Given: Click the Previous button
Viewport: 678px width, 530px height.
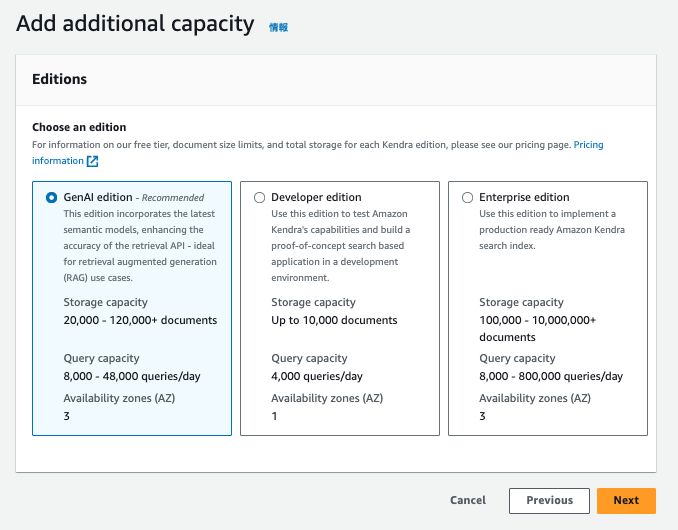Looking at the screenshot, I should point(549,501).
